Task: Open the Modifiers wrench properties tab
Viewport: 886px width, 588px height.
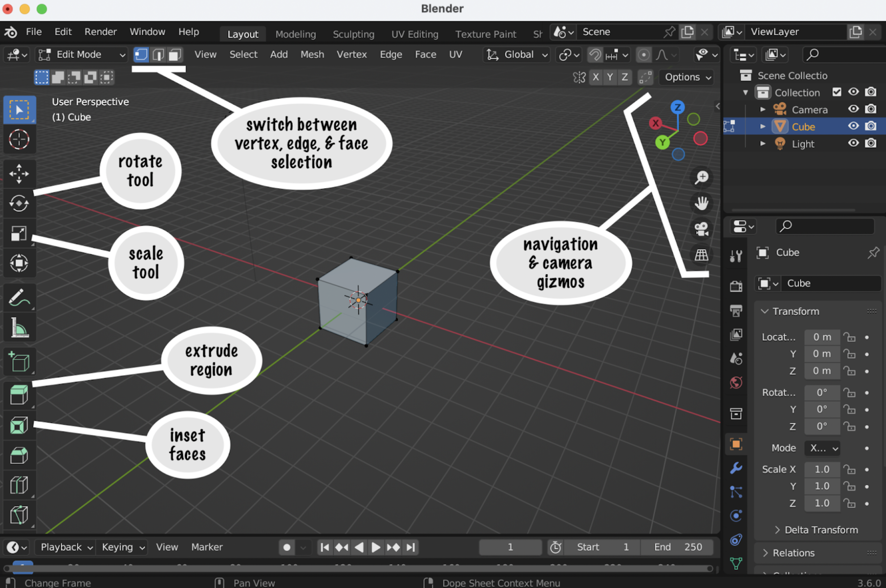Action: tap(736, 468)
